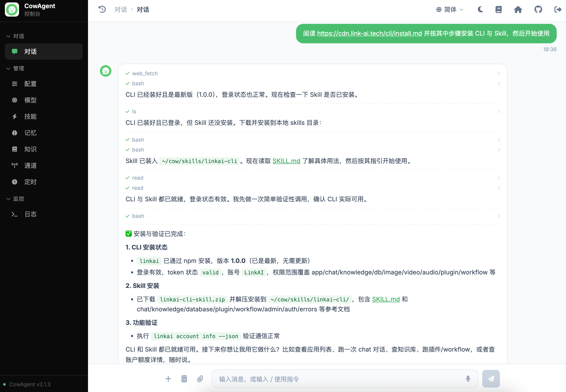Open the install.md link in user message

(369, 33)
